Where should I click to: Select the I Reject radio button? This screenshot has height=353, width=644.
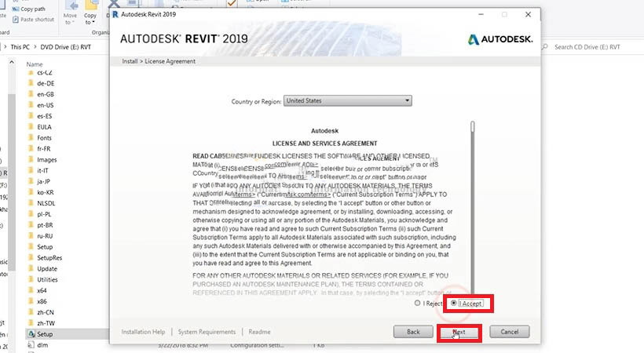click(x=417, y=303)
